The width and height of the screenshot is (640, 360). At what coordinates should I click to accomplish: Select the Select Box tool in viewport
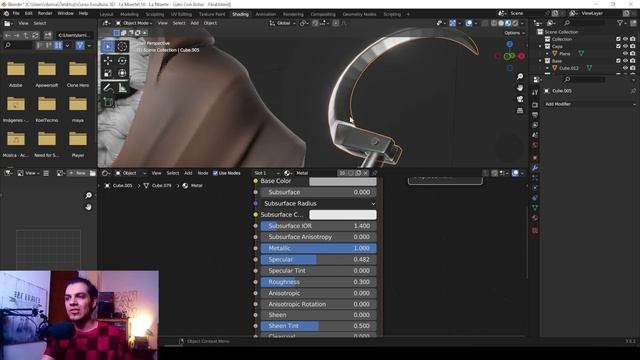[x=108, y=47]
